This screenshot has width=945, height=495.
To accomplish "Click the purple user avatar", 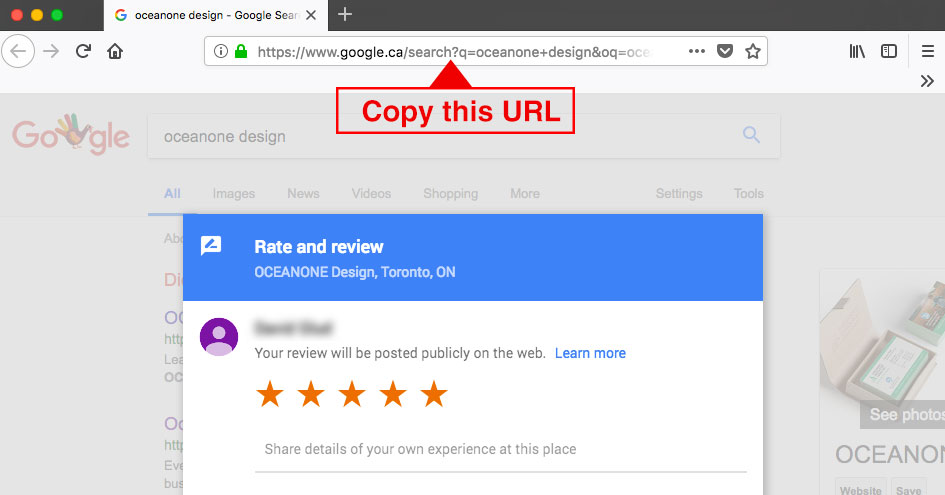I will [x=219, y=337].
